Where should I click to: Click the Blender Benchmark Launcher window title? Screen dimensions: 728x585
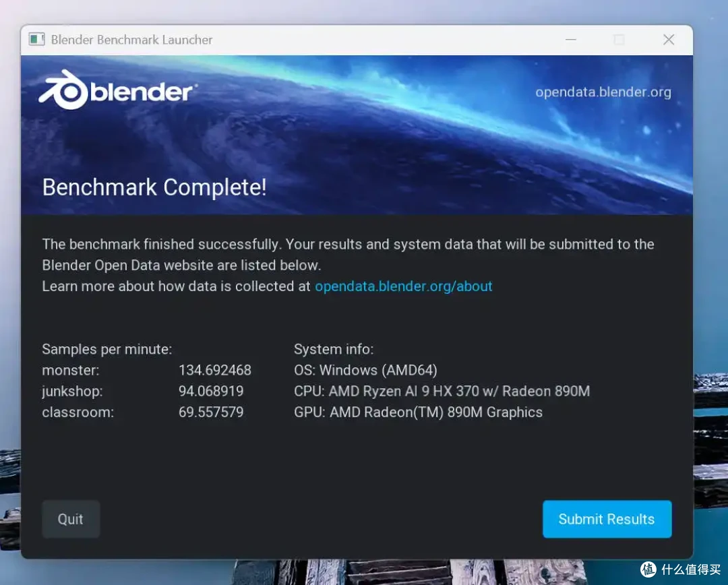[x=132, y=40]
